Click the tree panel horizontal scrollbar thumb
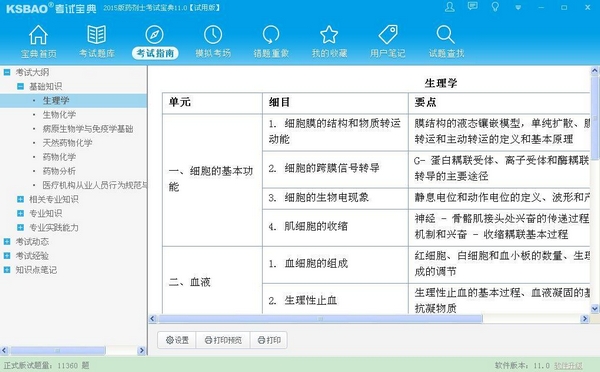The height and width of the screenshot is (372, 600). coord(58,351)
